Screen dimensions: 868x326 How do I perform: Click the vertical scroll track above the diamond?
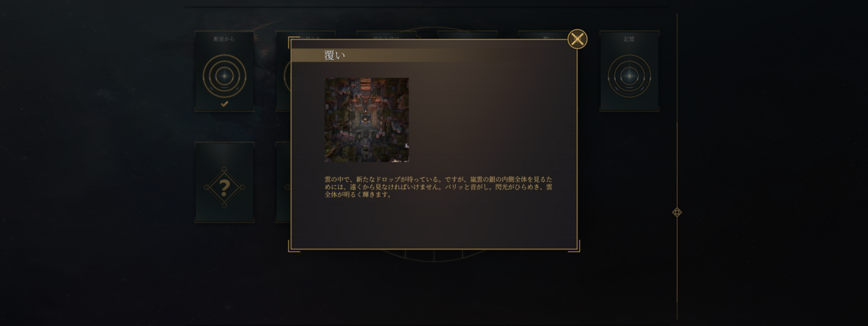pos(677,108)
